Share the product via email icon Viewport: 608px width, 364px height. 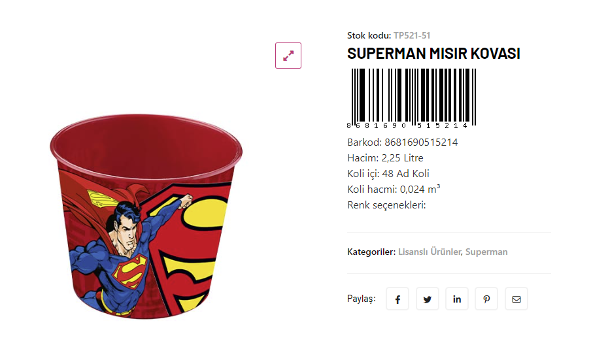[516, 299]
